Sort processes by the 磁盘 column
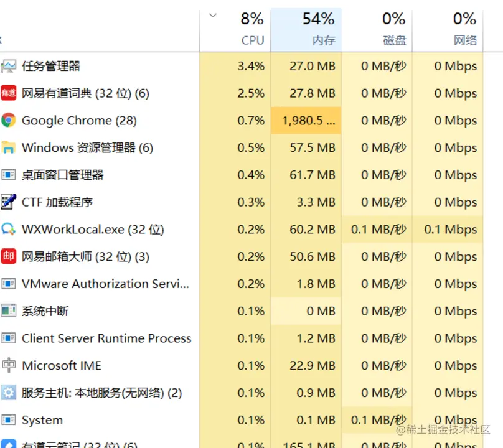 [x=377, y=30]
